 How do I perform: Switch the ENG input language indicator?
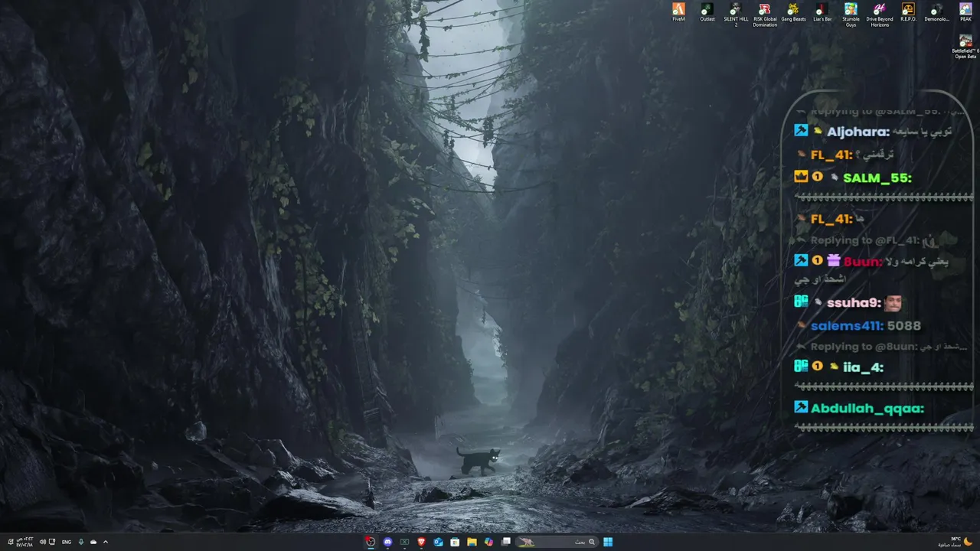[x=67, y=542]
